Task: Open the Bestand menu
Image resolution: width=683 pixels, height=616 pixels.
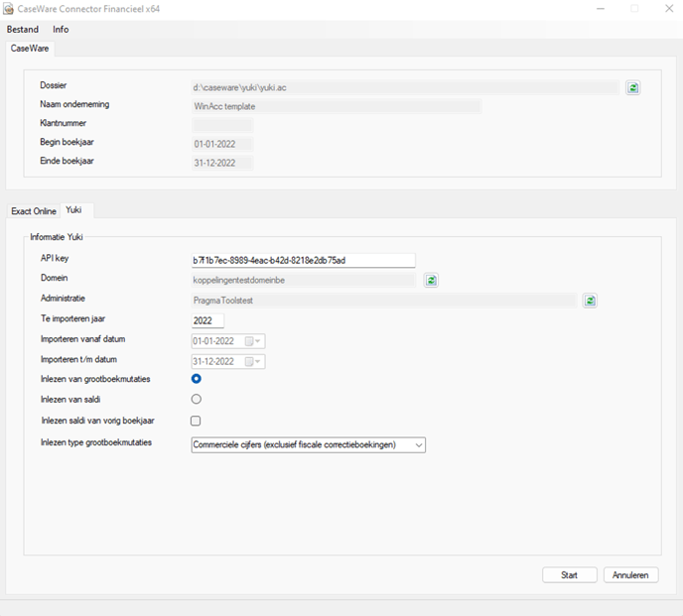Action: [23, 30]
